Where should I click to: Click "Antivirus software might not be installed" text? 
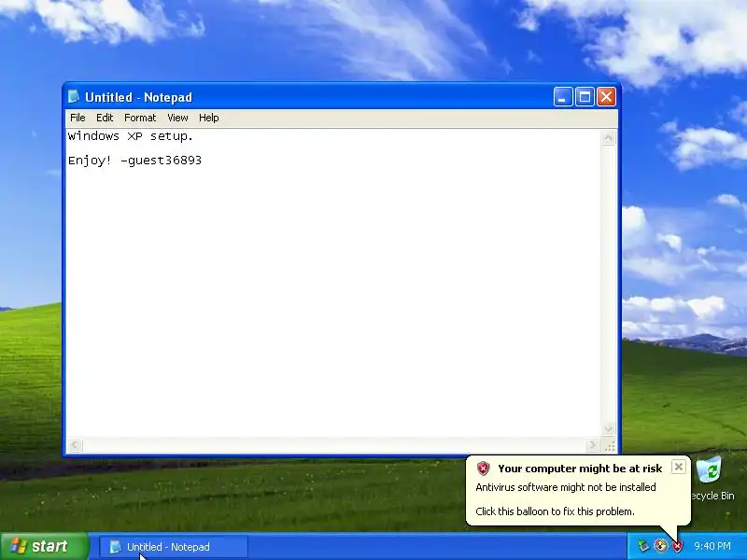566,487
